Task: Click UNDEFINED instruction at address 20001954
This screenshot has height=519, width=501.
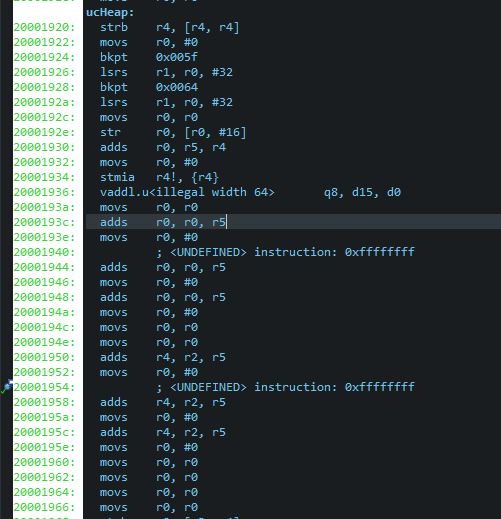Action: (285, 387)
